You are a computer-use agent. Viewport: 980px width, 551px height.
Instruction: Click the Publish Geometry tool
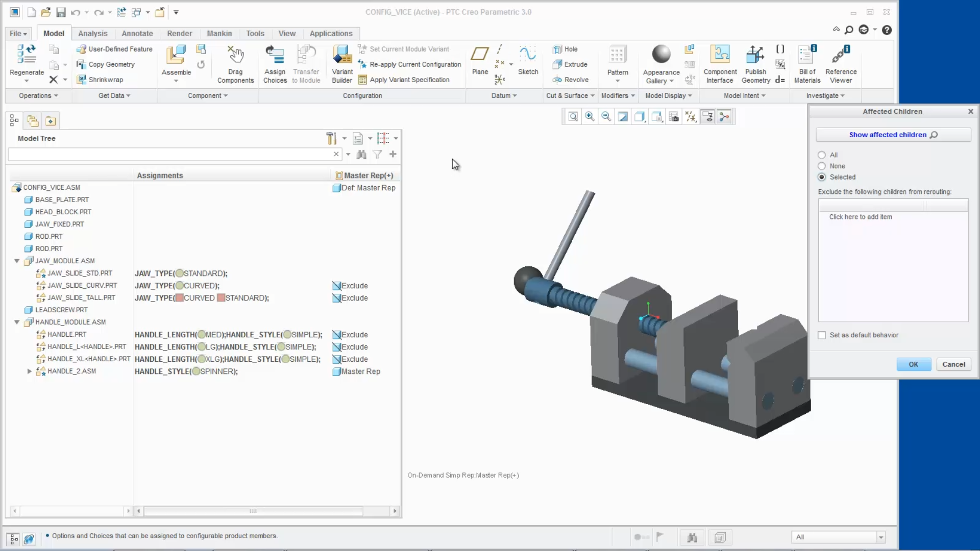pos(755,62)
